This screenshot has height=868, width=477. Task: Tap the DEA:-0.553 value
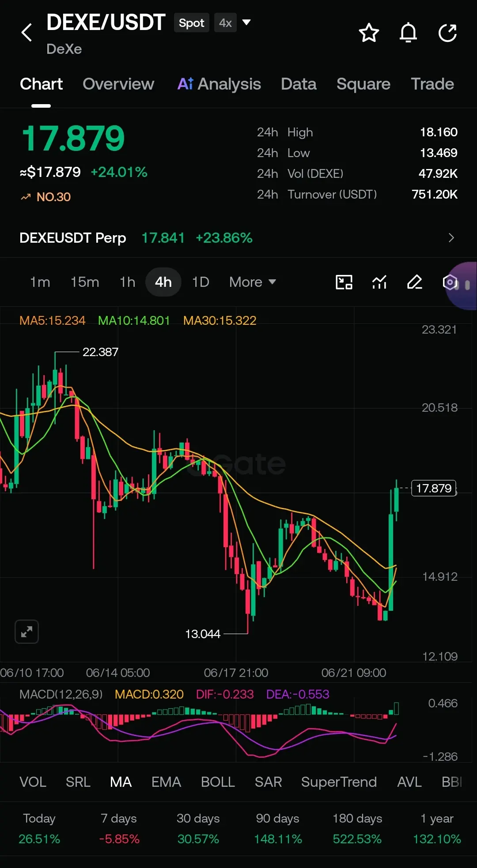pyautogui.click(x=298, y=694)
